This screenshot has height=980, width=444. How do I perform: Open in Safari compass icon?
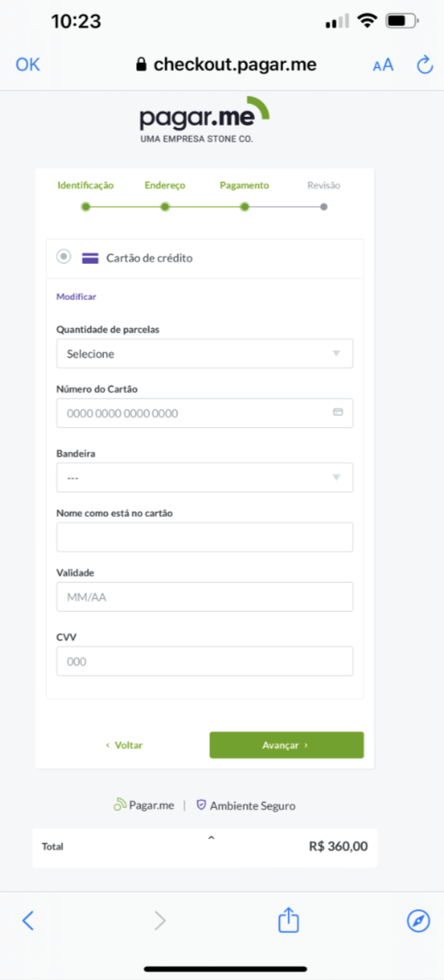418,920
